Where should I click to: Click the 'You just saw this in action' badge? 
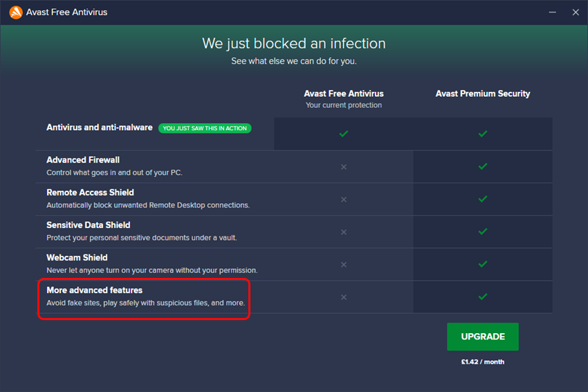(205, 128)
